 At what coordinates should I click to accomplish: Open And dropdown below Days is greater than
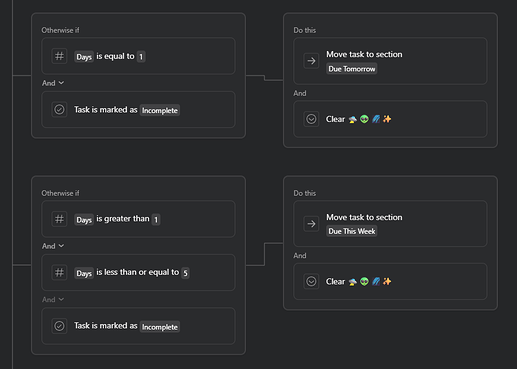[53, 246]
